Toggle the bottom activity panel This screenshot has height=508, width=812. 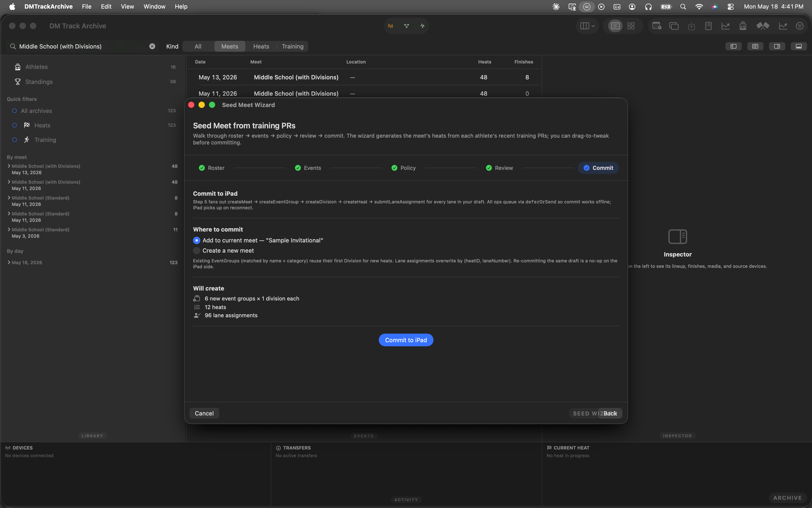click(799, 46)
